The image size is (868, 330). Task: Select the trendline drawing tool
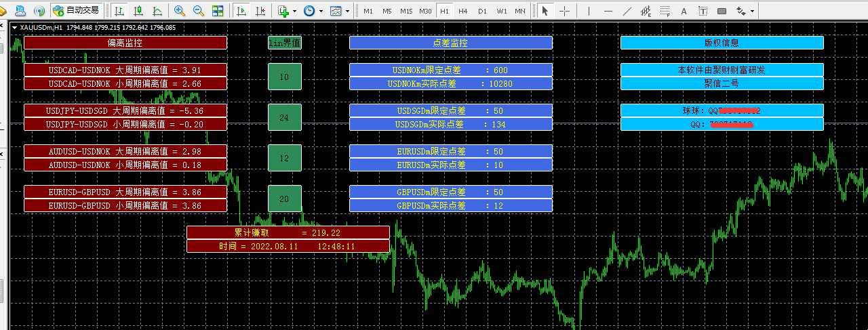[x=627, y=11]
